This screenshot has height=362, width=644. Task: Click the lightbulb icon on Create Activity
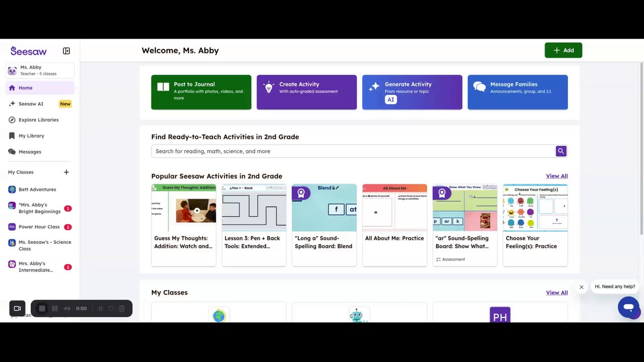(269, 87)
